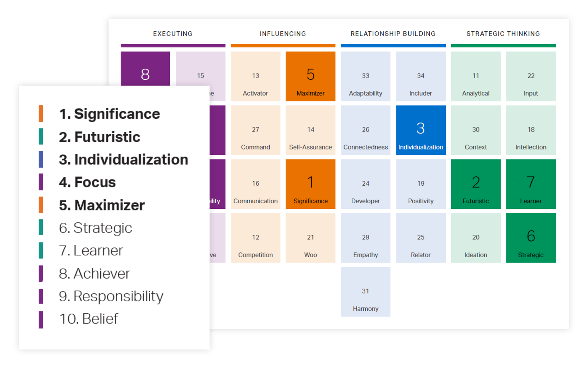Click the Maximizer tile ranked 5

point(310,76)
